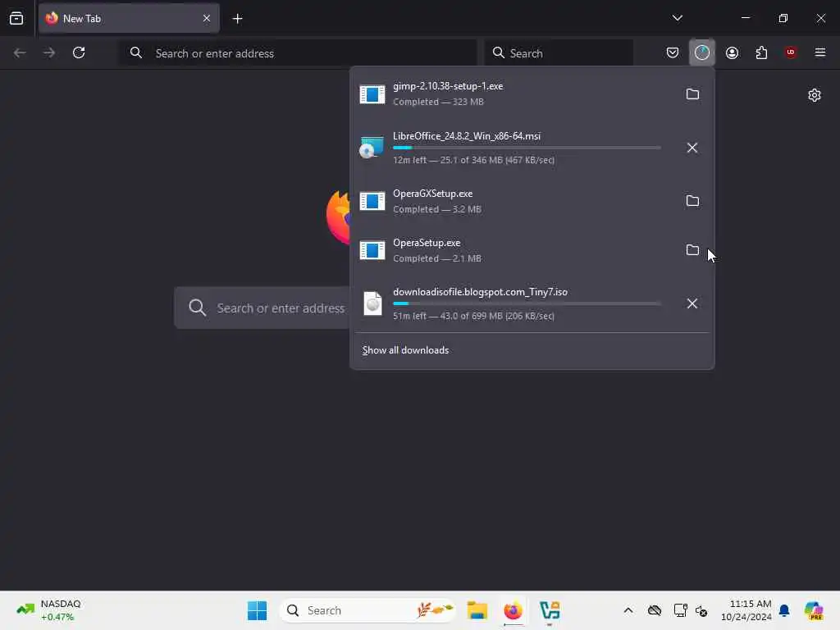
Task: Open the Extensions puzzle icon
Action: [x=761, y=52]
